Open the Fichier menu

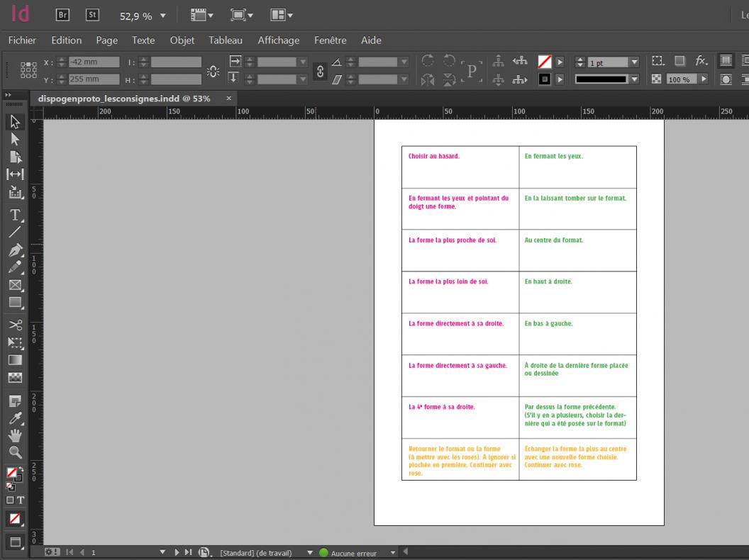pyautogui.click(x=22, y=40)
